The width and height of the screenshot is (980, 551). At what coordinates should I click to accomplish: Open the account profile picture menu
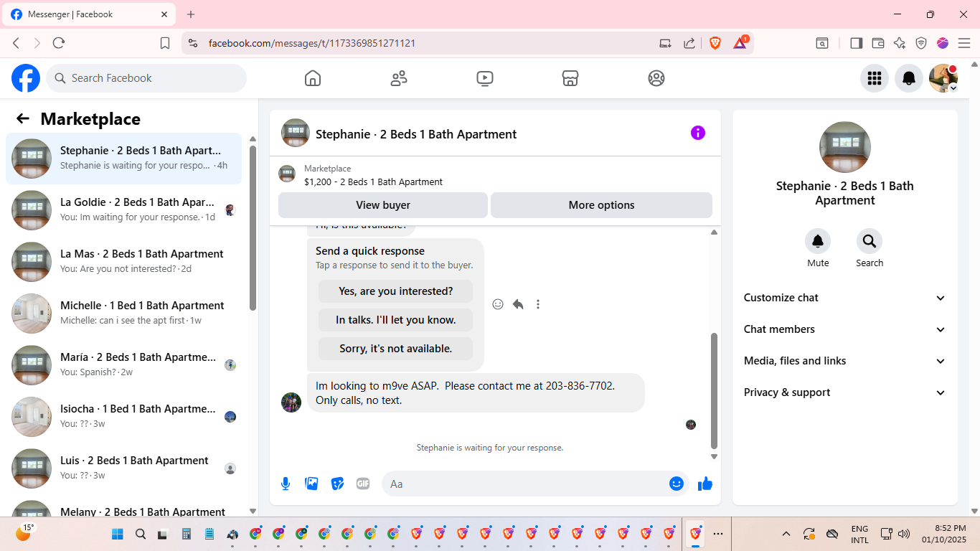click(943, 78)
